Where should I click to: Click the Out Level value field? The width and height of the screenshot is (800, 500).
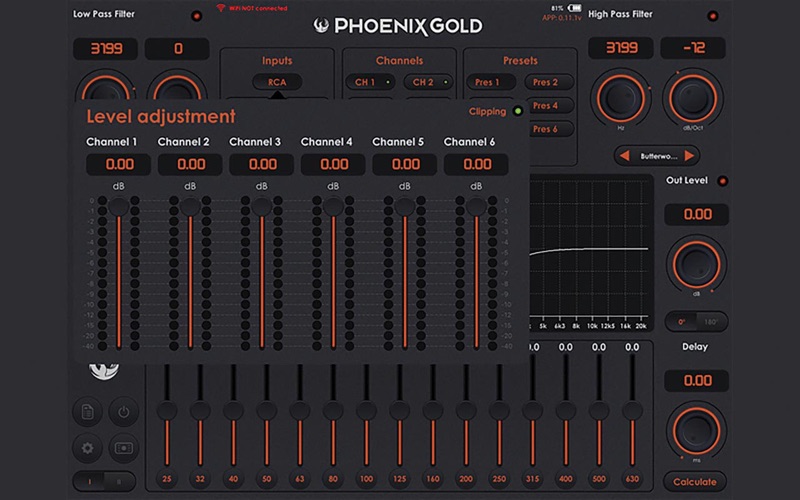coord(696,214)
